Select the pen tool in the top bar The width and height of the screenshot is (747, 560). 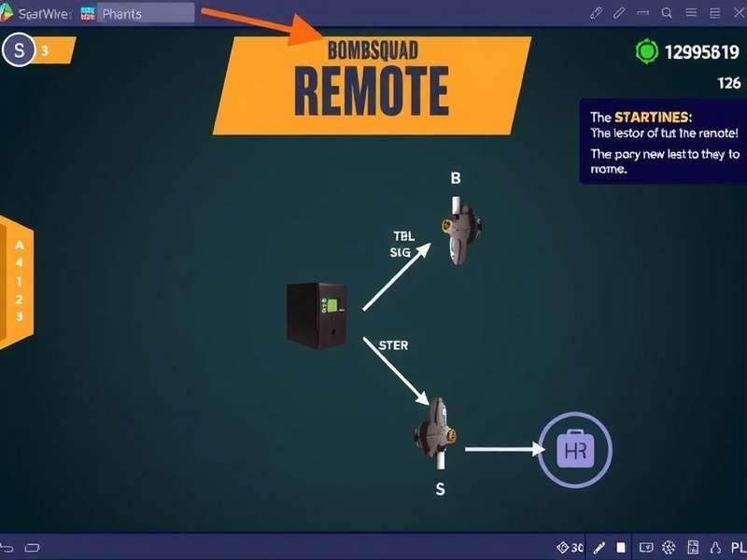click(x=619, y=13)
